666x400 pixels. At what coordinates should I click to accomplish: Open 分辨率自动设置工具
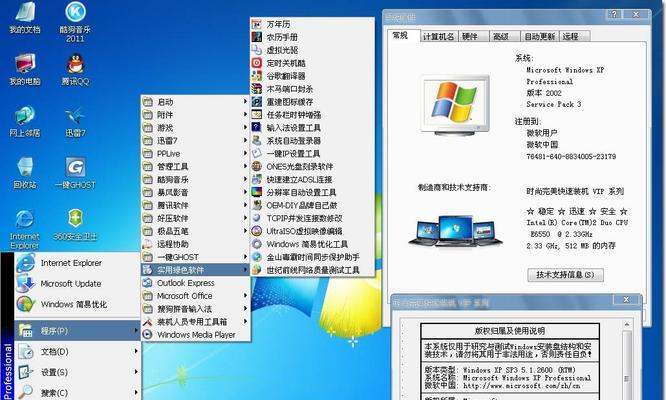point(312,192)
